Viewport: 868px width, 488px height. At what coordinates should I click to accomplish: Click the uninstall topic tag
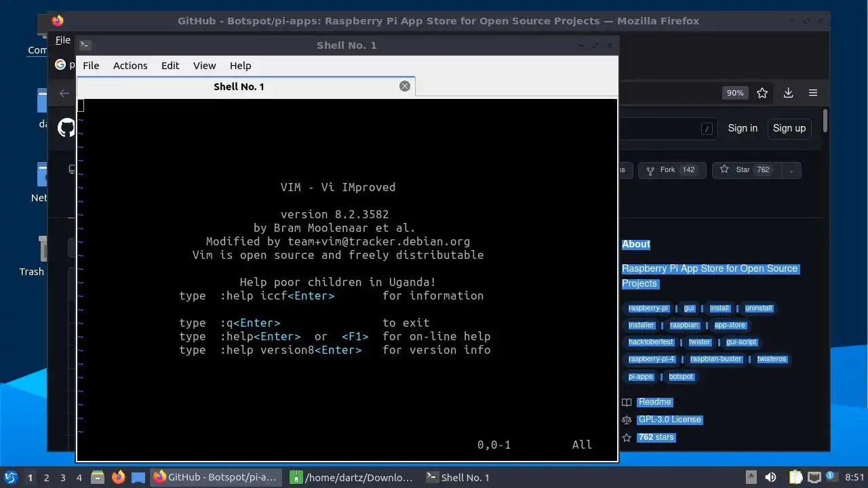(x=759, y=308)
